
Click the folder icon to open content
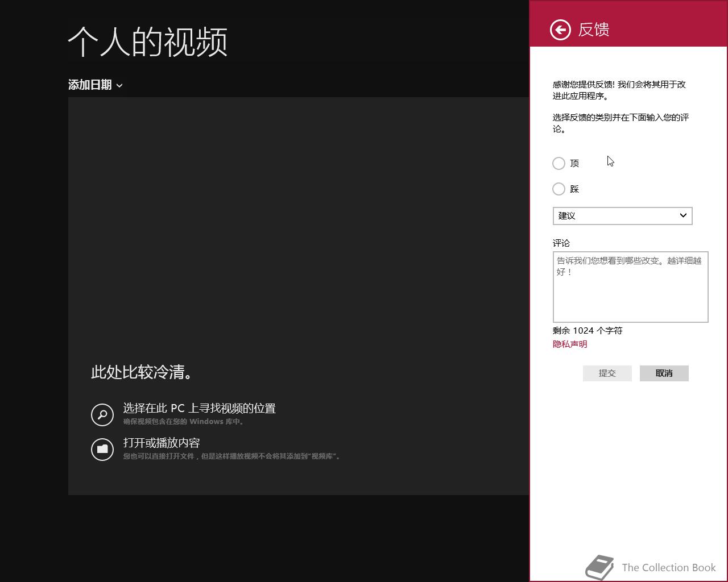(102, 449)
